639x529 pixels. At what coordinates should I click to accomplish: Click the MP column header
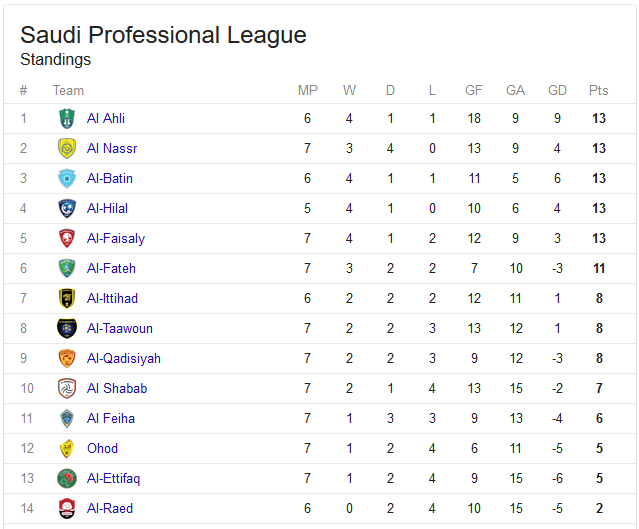pos(308,90)
